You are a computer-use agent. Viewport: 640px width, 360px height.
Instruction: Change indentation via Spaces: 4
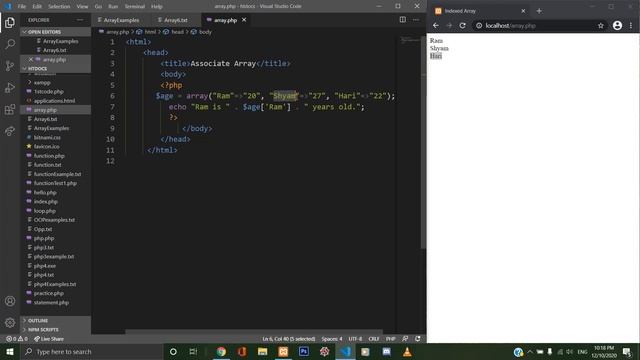tap(332, 339)
